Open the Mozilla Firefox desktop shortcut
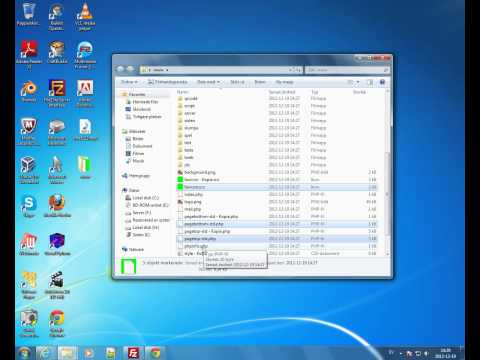 (57, 206)
